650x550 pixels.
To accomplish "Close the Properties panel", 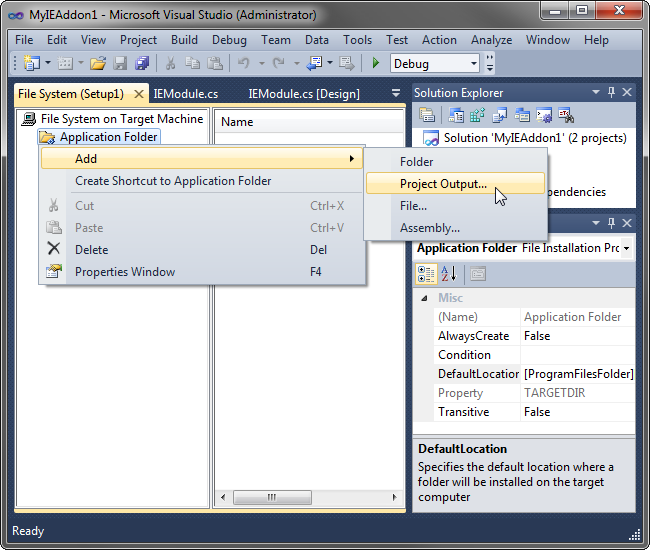I will tap(627, 223).
